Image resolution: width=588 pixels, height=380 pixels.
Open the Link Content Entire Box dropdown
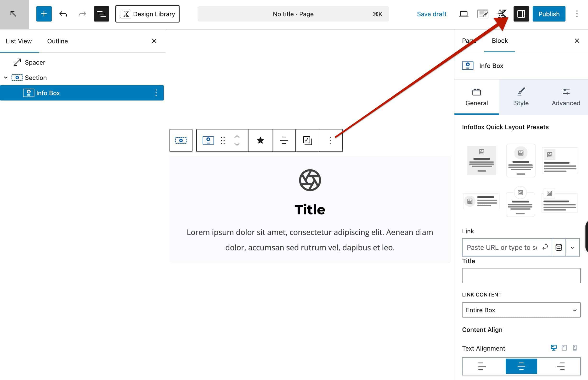click(521, 310)
